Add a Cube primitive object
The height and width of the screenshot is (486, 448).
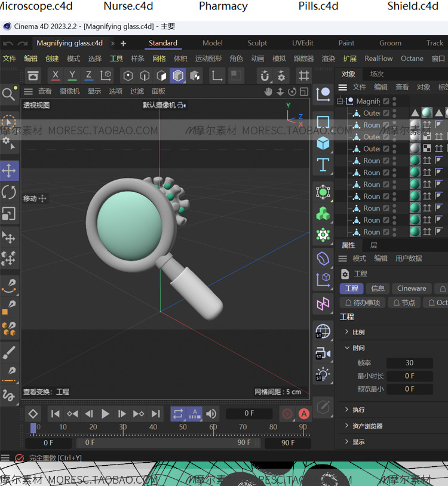pos(323,143)
